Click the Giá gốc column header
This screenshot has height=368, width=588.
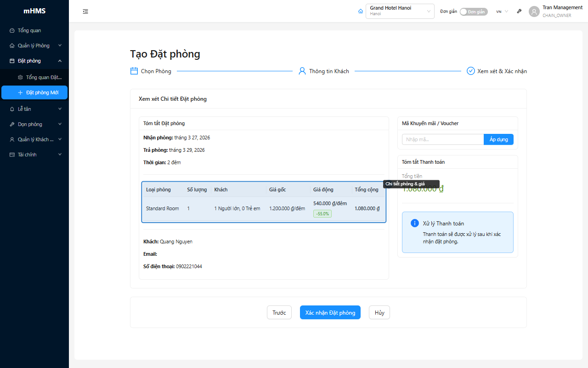(278, 190)
